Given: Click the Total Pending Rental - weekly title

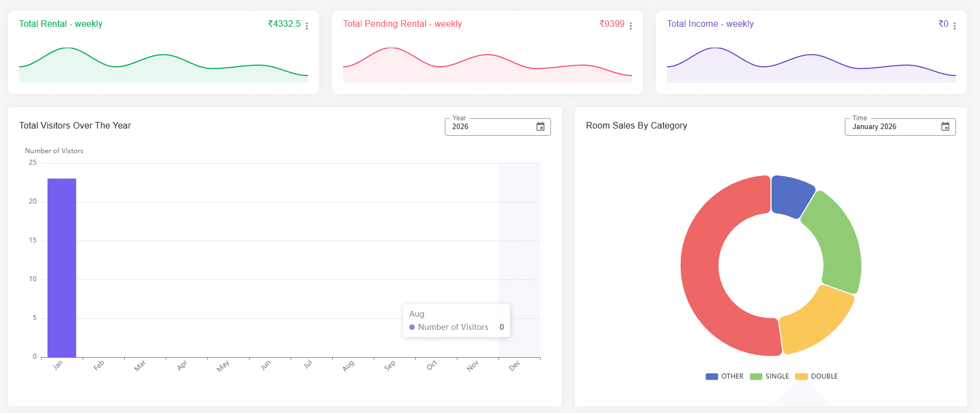Looking at the screenshot, I should pyautogui.click(x=402, y=24).
